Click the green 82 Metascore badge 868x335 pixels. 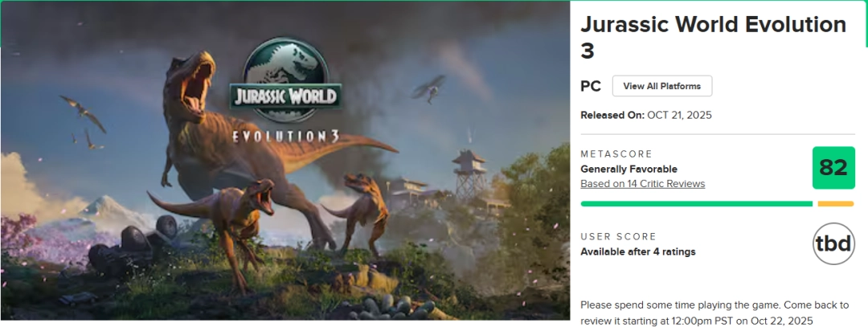pyautogui.click(x=833, y=168)
